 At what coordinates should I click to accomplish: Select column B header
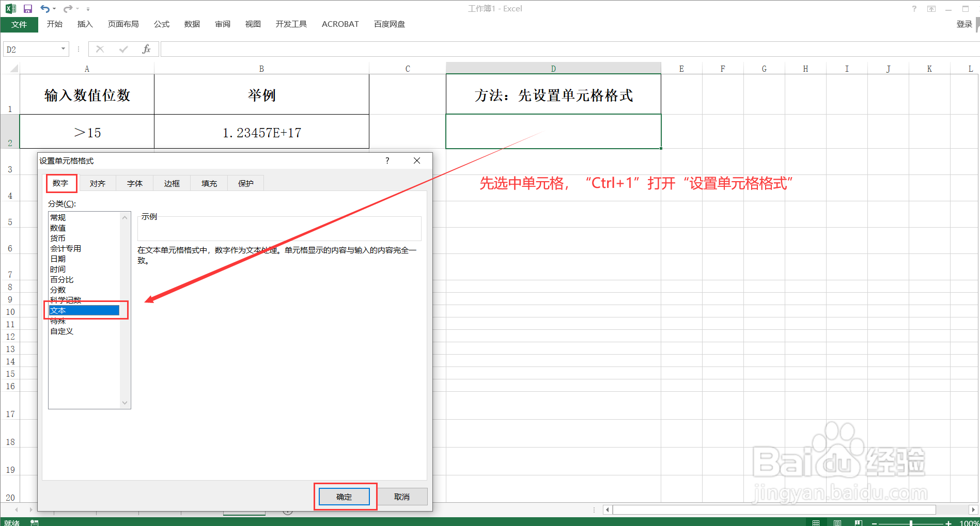click(x=261, y=68)
